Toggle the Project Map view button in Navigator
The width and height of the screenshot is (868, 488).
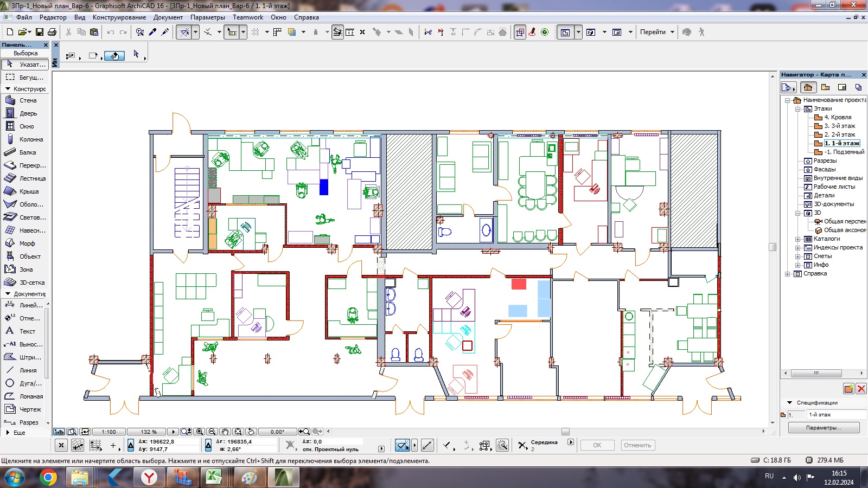pos(808,87)
